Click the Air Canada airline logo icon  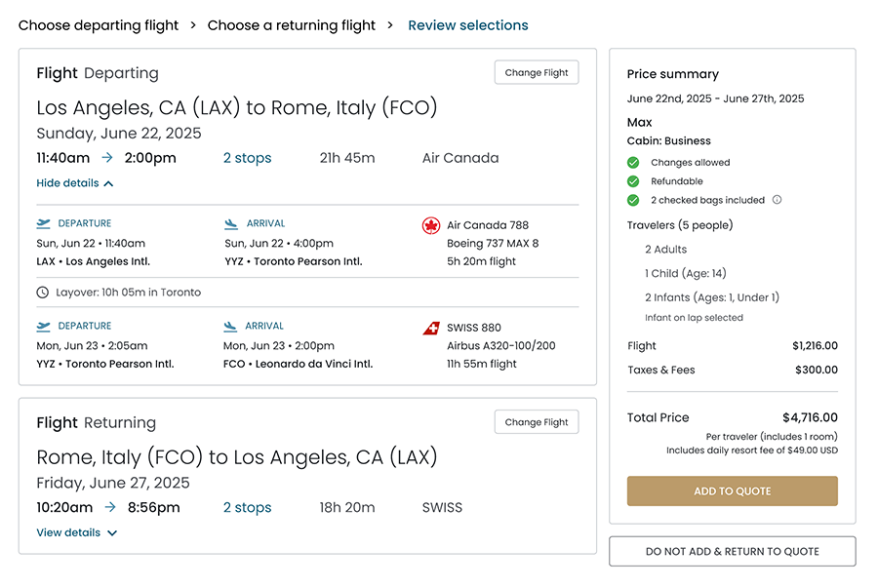431,225
